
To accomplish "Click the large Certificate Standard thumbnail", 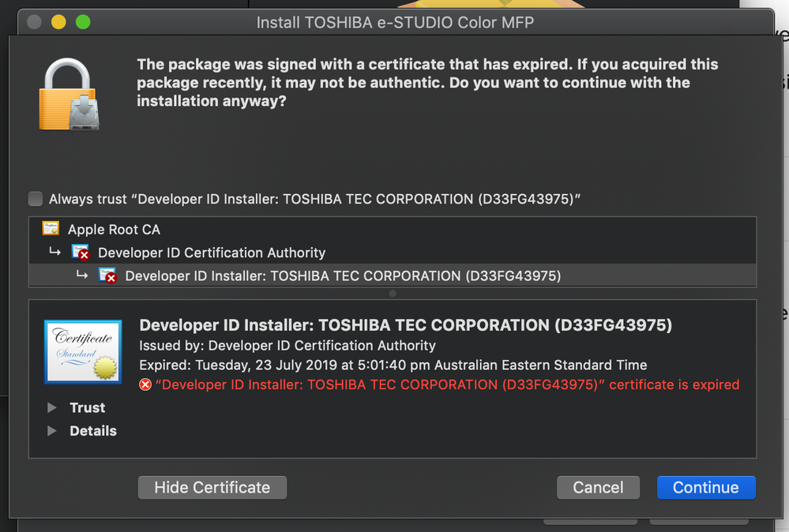I will [x=83, y=351].
